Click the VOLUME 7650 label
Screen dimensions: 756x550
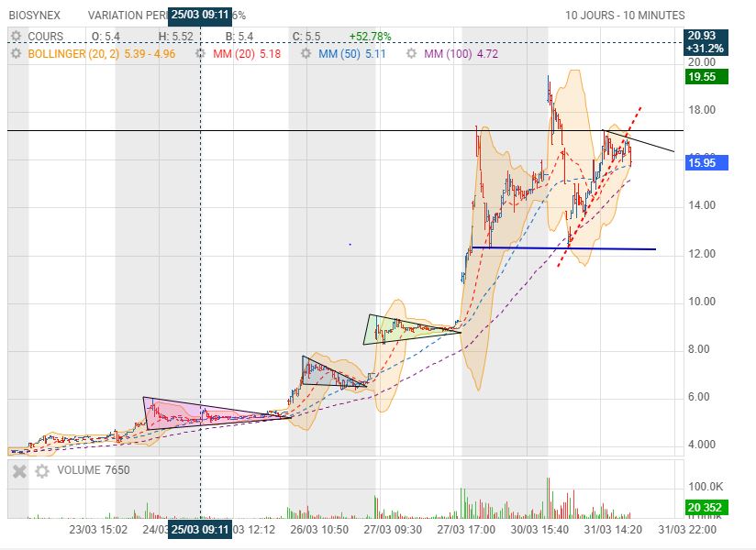coord(94,470)
